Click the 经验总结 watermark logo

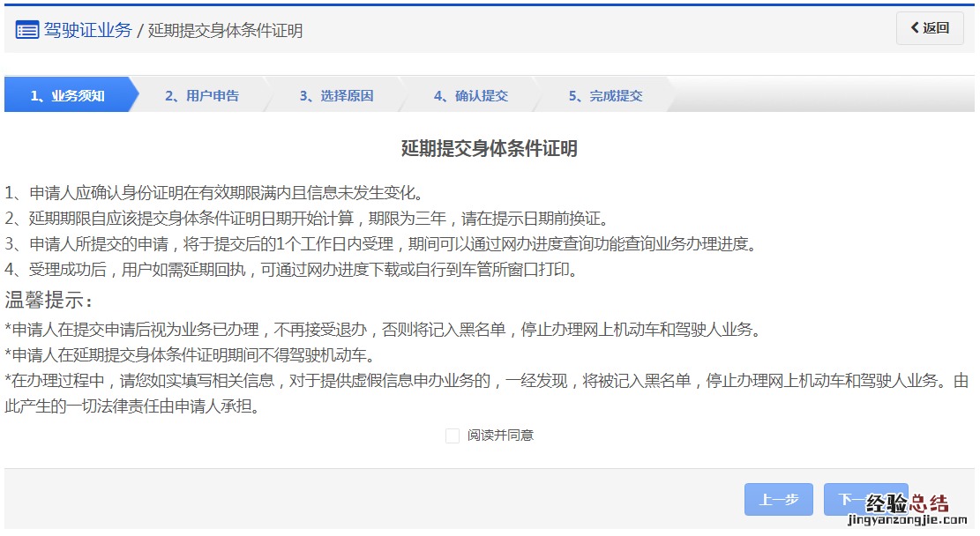point(907,505)
